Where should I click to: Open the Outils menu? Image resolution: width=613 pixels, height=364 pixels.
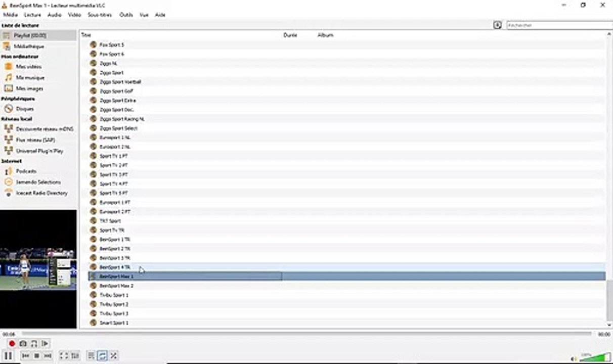pyautogui.click(x=126, y=15)
